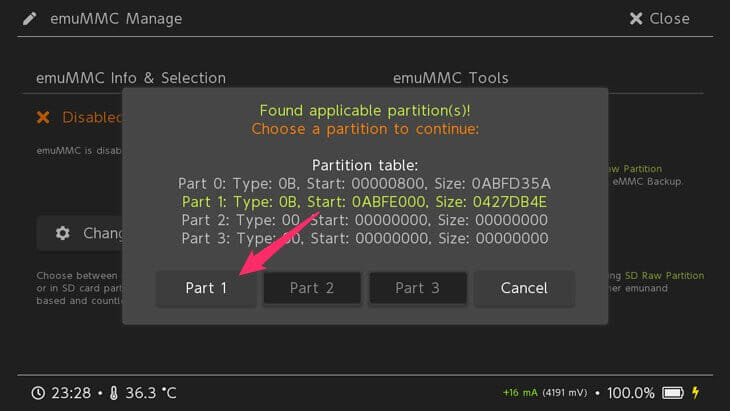
Task: Click the Part 3 partition table entry
Action: coord(364,238)
